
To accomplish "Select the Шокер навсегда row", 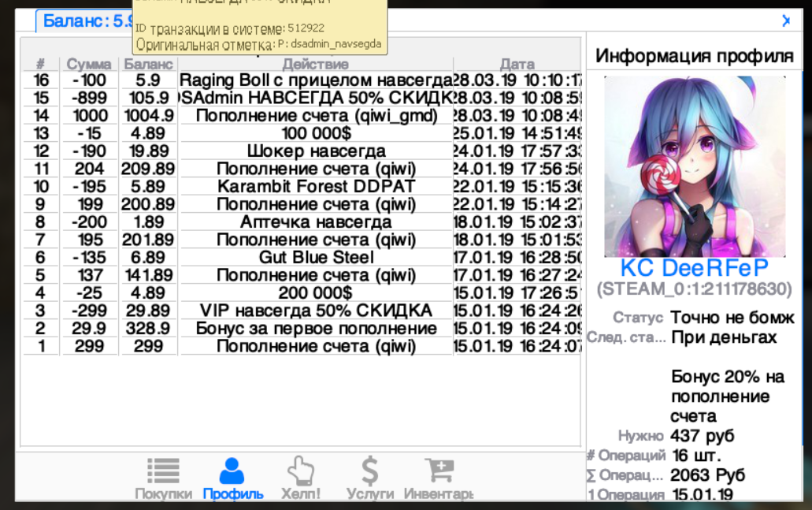I will 302,151.
